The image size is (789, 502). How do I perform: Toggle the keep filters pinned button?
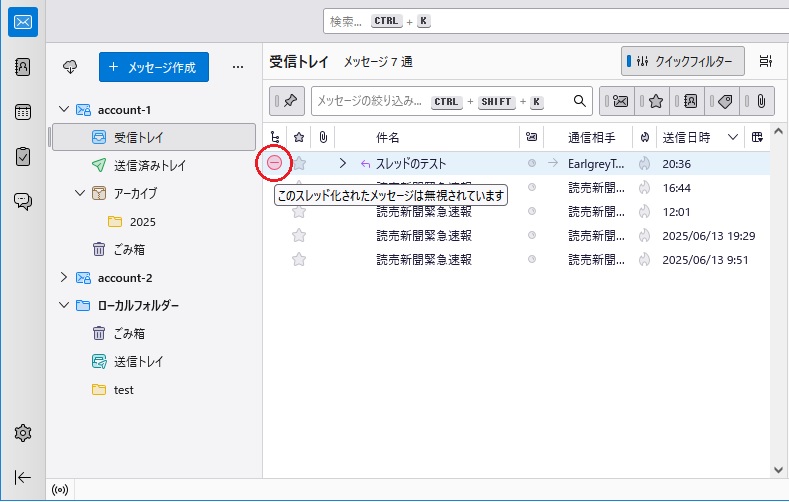(289, 101)
